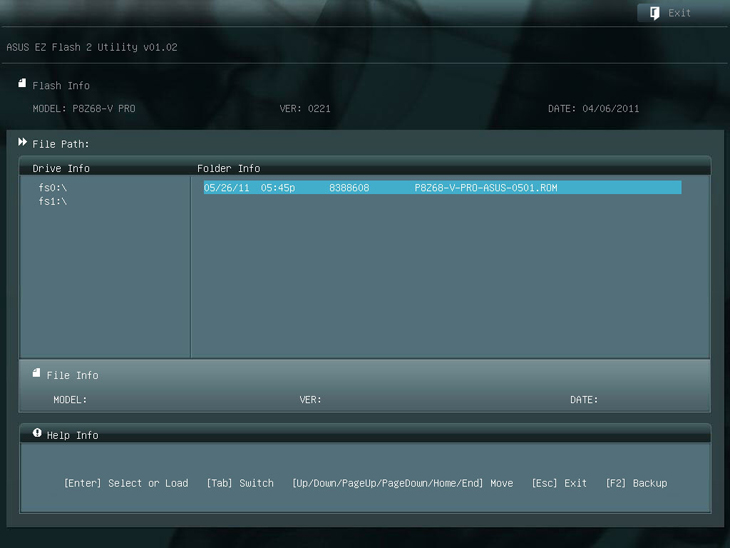Click the [F2] Backup hint

636,483
